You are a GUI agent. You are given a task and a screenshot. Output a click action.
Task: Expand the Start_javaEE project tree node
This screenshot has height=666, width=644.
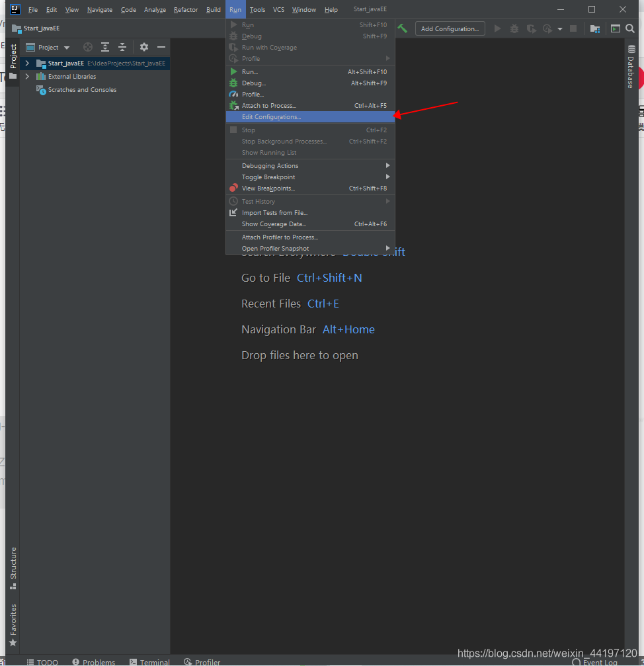click(27, 63)
